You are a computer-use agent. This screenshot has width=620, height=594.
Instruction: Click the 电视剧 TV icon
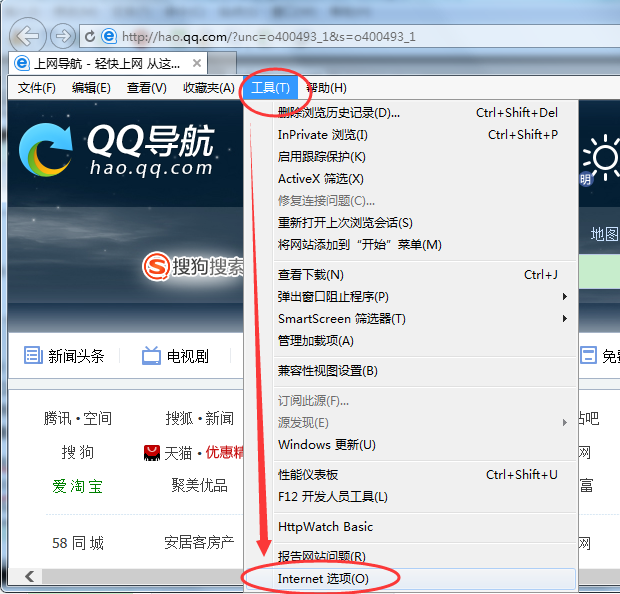click(x=151, y=356)
